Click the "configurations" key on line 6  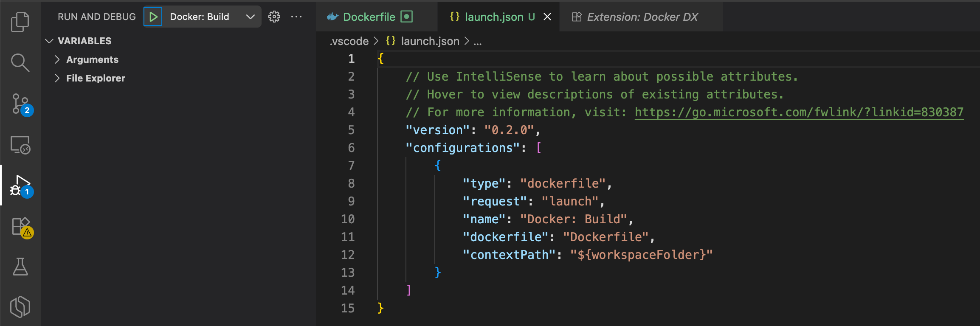coord(463,148)
